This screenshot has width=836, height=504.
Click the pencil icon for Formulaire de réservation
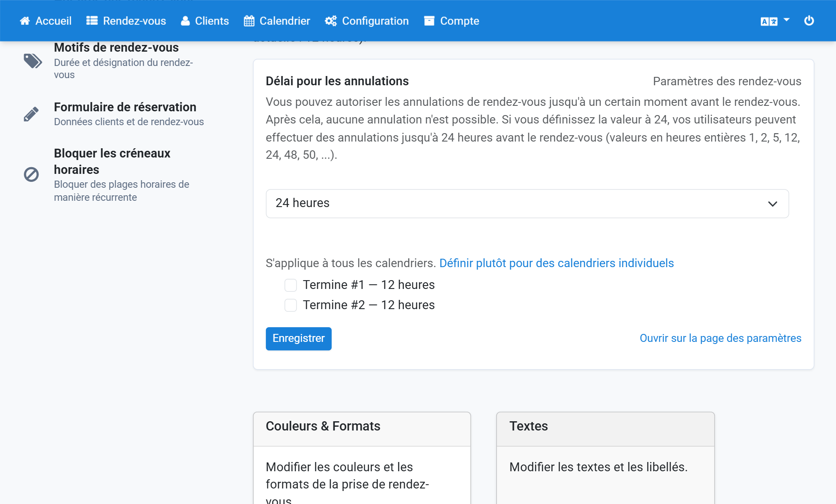tap(31, 114)
